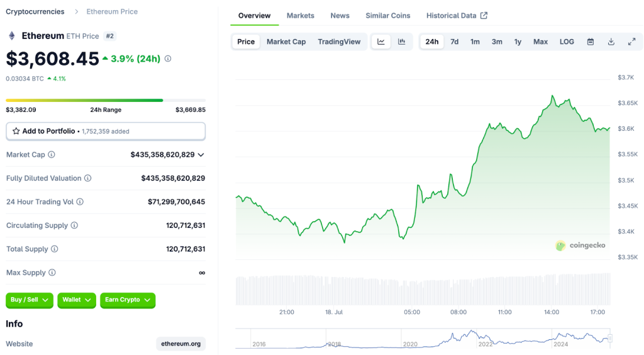The height and width of the screenshot is (355, 644).
Task: Open the calendar date range picker
Action: coord(591,42)
